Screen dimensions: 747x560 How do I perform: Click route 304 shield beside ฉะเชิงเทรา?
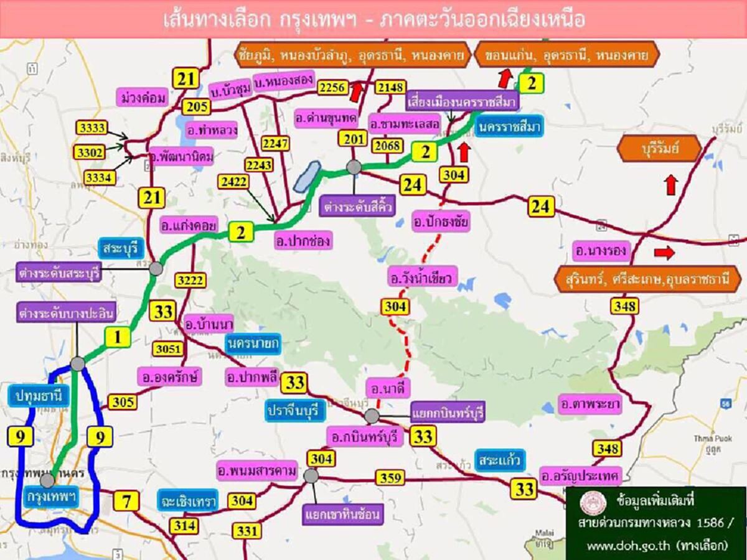tap(241, 500)
